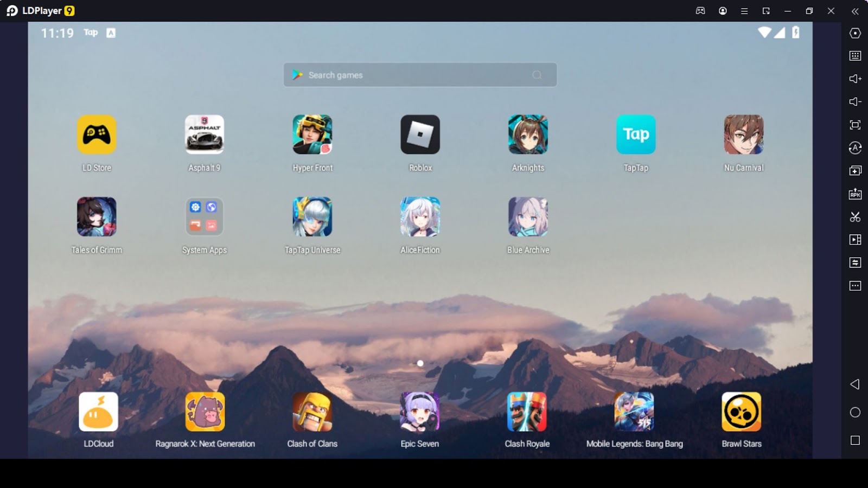Screen dimensions: 868x488
Task: Launch TapTap Universe
Action: point(312,217)
